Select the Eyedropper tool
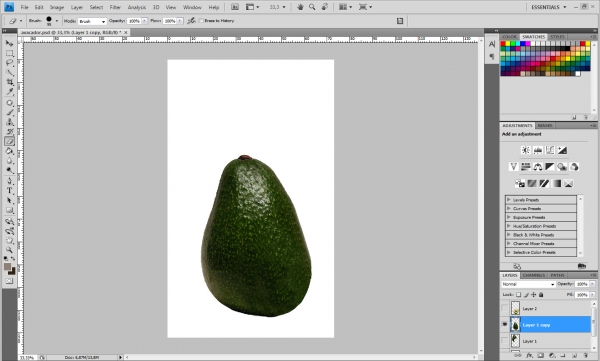The height and width of the screenshot is (361, 600). (x=9, y=92)
